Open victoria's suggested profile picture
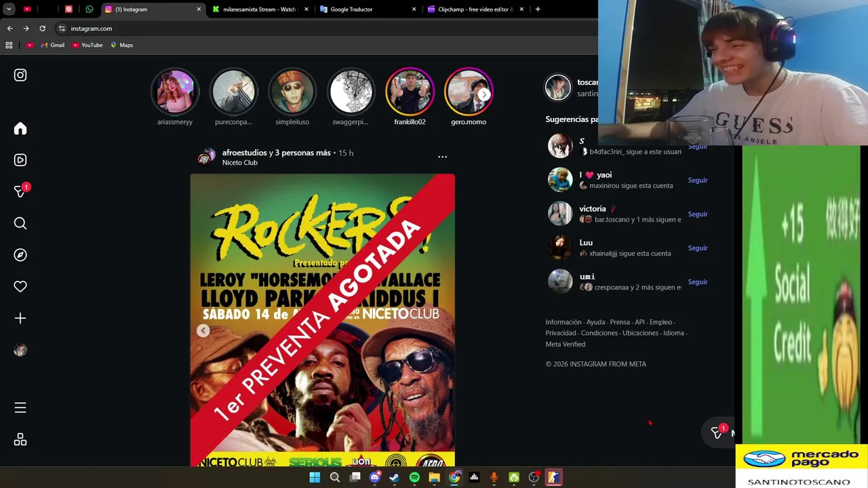 pos(560,213)
